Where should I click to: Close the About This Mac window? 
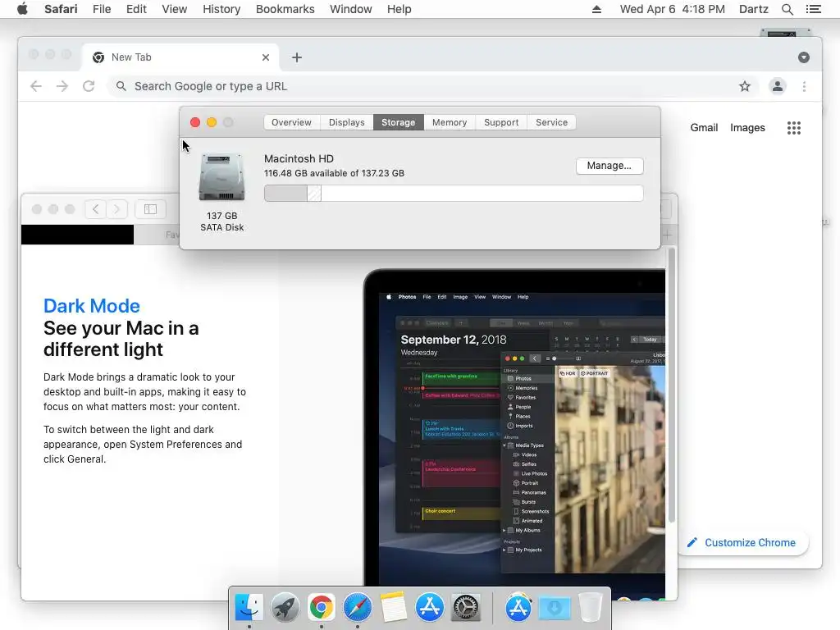click(x=195, y=122)
